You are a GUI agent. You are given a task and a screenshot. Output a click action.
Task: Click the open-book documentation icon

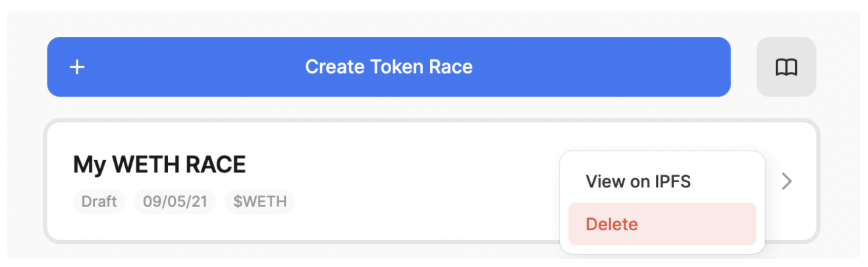click(786, 67)
